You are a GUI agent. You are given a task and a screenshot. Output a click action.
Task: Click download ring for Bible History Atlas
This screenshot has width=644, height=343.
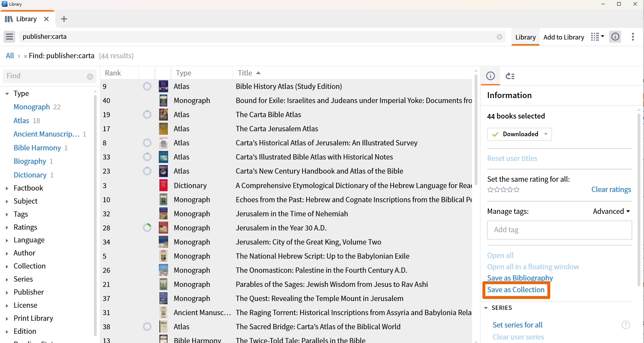point(147,86)
